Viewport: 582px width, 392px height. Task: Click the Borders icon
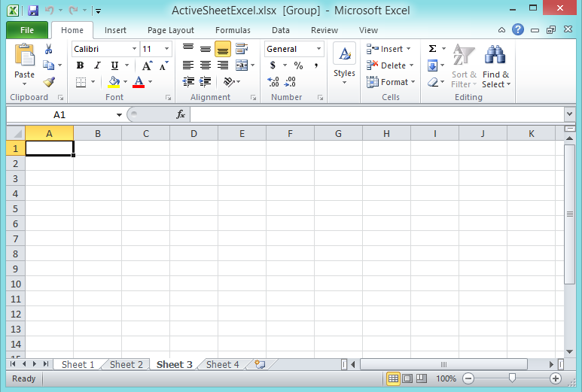click(81, 82)
